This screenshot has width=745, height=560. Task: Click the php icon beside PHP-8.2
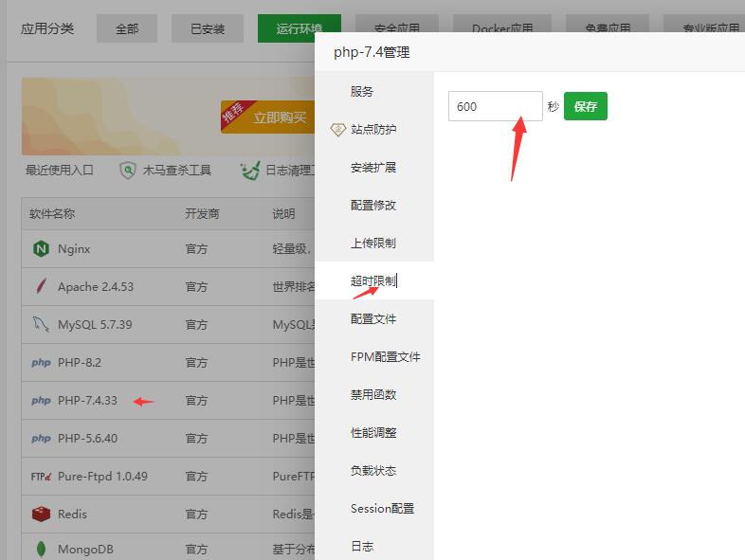(41, 362)
